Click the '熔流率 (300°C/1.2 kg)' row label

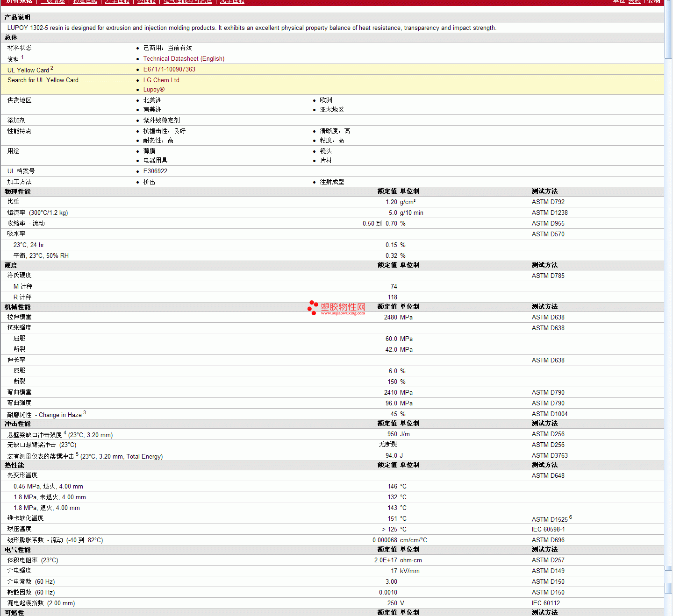pos(37,213)
